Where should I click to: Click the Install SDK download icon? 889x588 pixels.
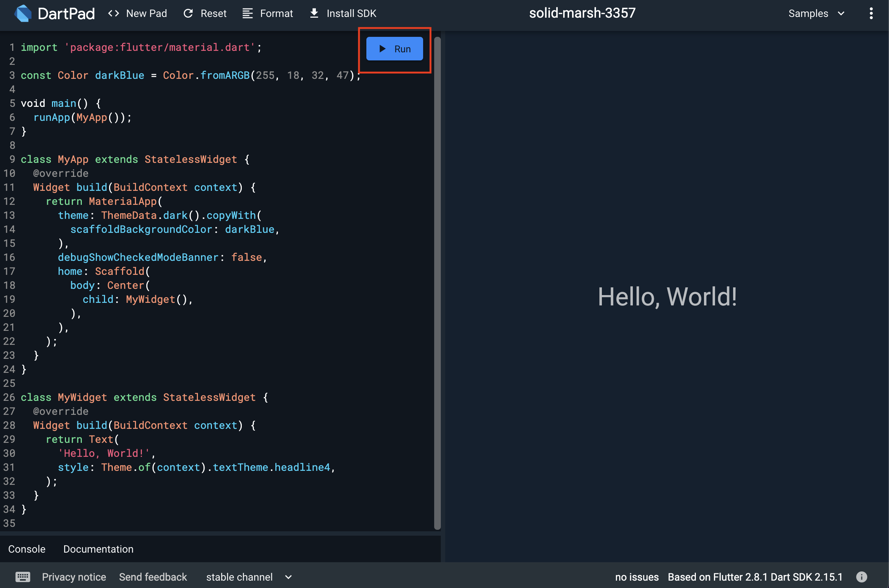pyautogui.click(x=314, y=14)
